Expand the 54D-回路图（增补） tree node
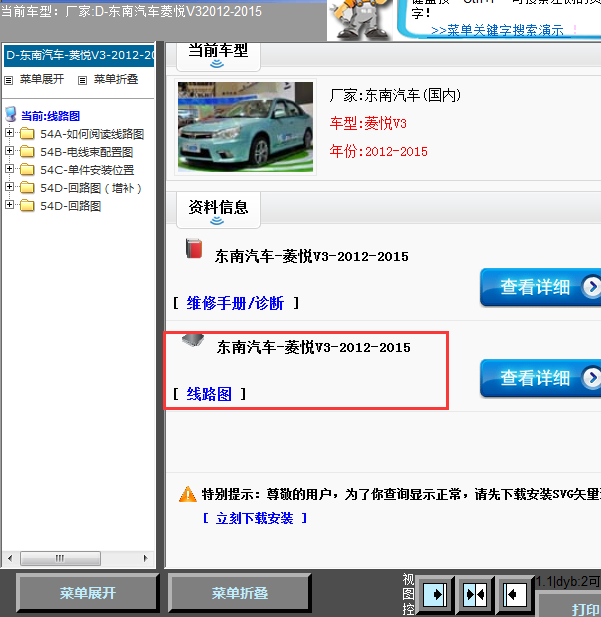The image size is (601, 617). (x=9, y=187)
